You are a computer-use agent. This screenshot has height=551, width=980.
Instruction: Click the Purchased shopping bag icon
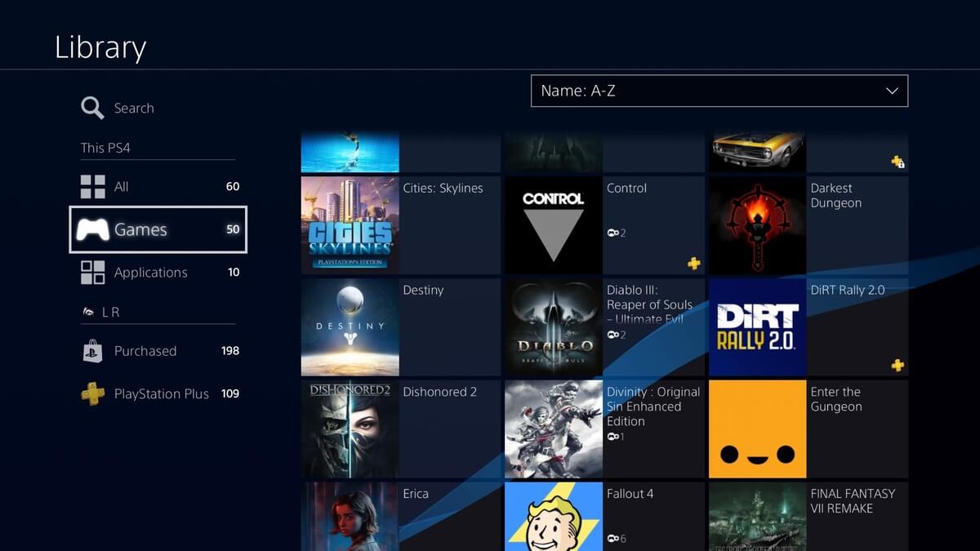[92, 351]
